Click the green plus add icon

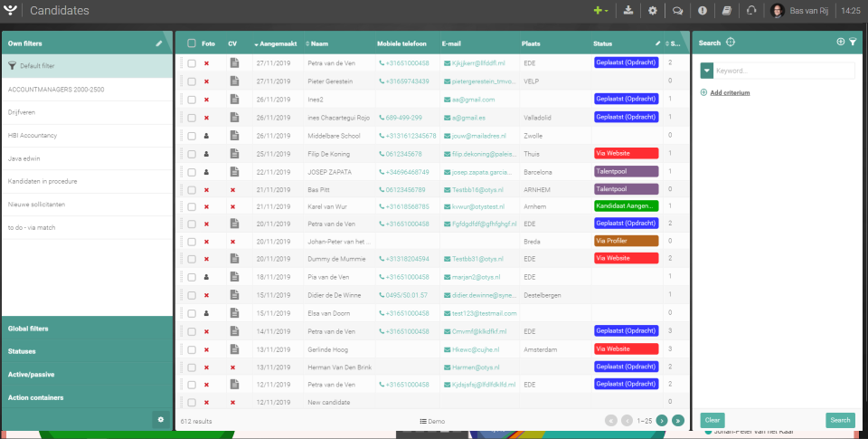point(599,11)
